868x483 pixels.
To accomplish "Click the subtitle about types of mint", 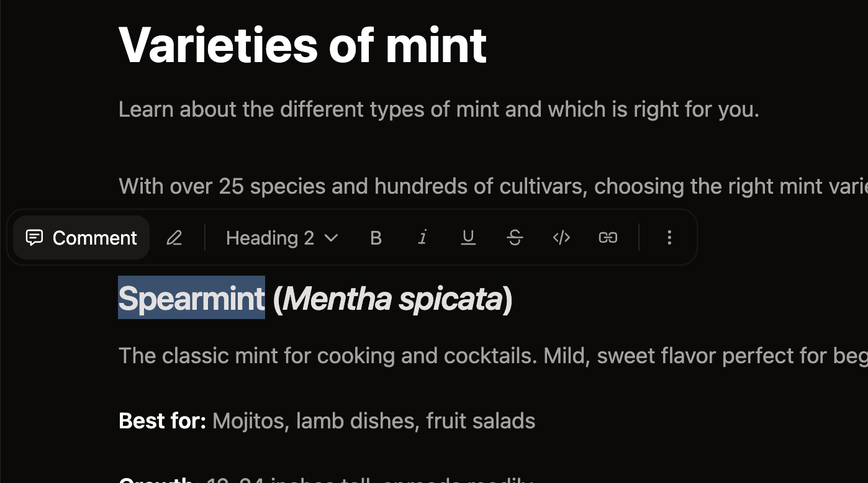I will click(438, 109).
